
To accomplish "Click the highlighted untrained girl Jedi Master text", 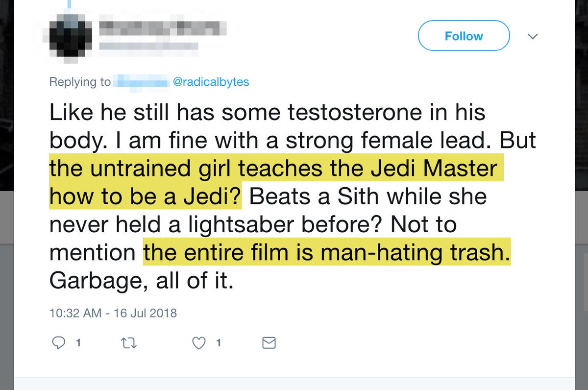I will [x=276, y=183].
